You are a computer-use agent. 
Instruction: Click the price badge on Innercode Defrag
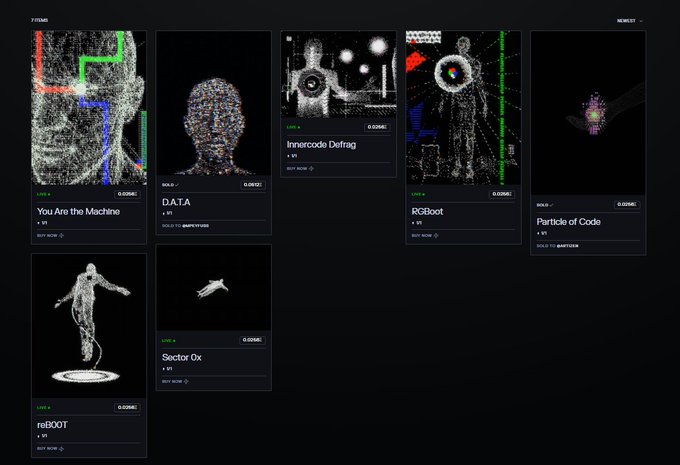(x=377, y=127)
